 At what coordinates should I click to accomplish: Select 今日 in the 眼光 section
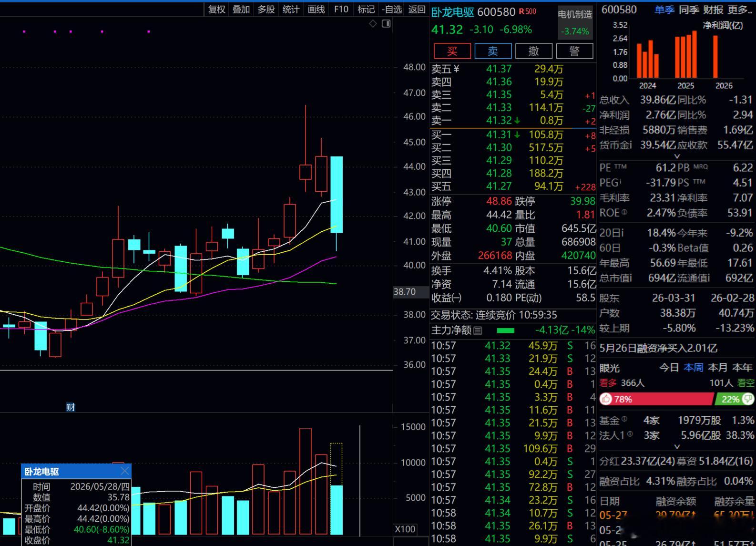coord(669,368)
